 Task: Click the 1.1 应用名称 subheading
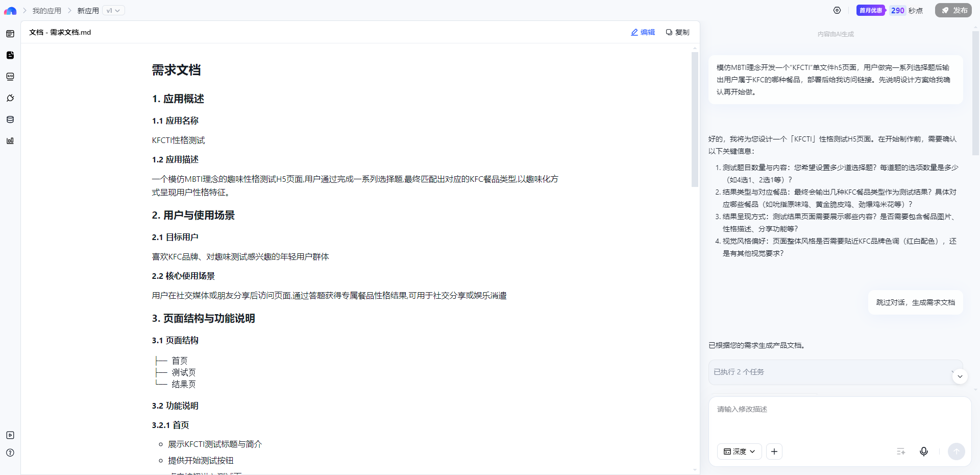pyautogui.click(x=175, y=121)
